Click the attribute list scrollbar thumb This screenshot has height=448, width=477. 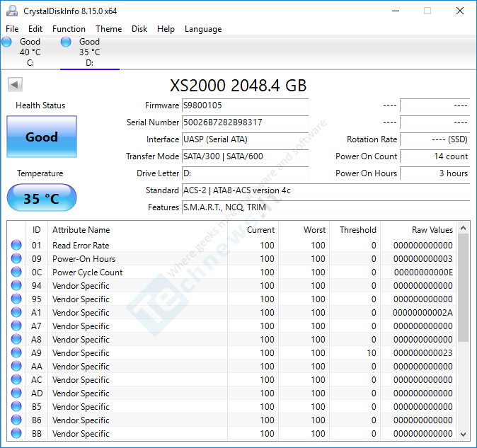point(464,288)
